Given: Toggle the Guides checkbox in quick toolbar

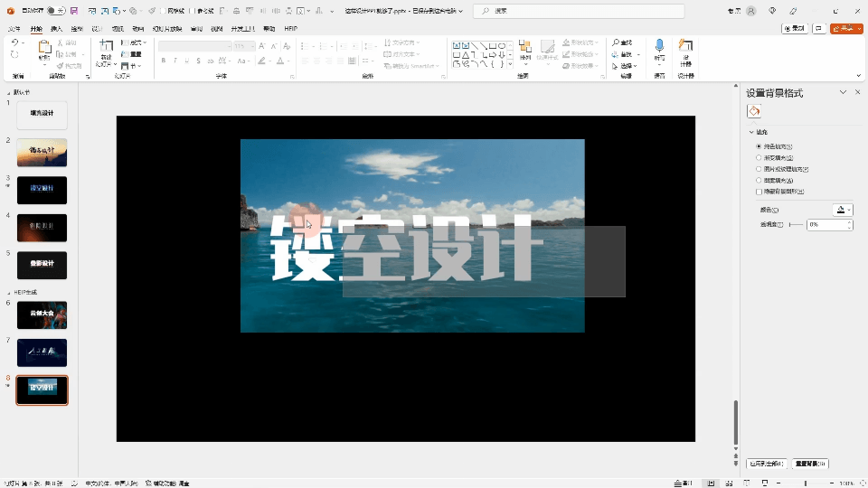Looking at the screenshot, I should (193, 11).
